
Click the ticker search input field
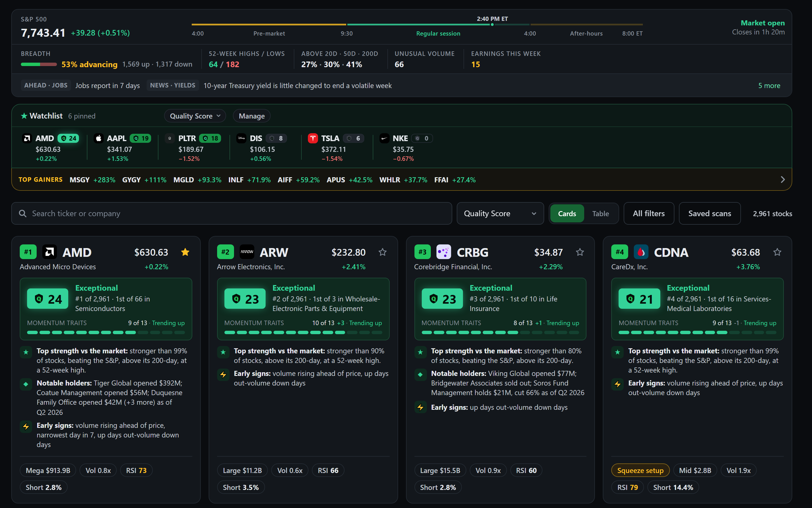coord(232,213)
